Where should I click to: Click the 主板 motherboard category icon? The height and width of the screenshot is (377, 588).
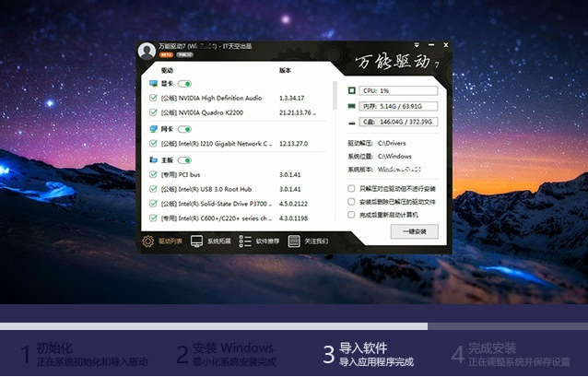pos(153,160)
